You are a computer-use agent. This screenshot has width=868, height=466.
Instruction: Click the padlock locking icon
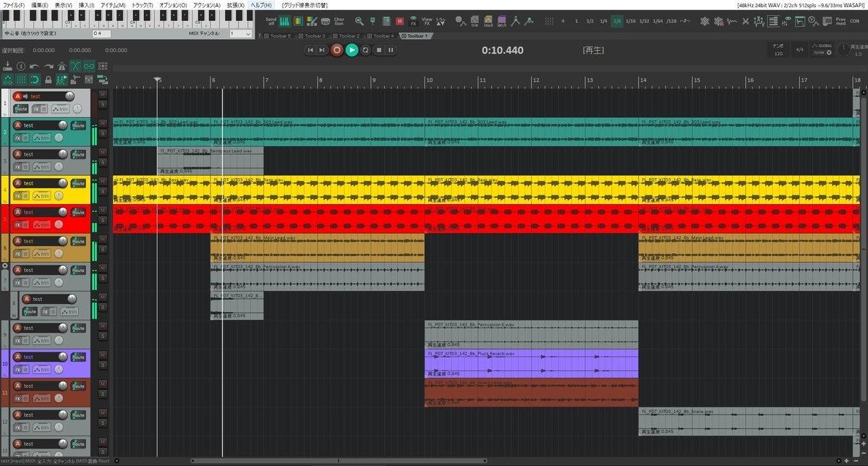(x=48, y=80)
